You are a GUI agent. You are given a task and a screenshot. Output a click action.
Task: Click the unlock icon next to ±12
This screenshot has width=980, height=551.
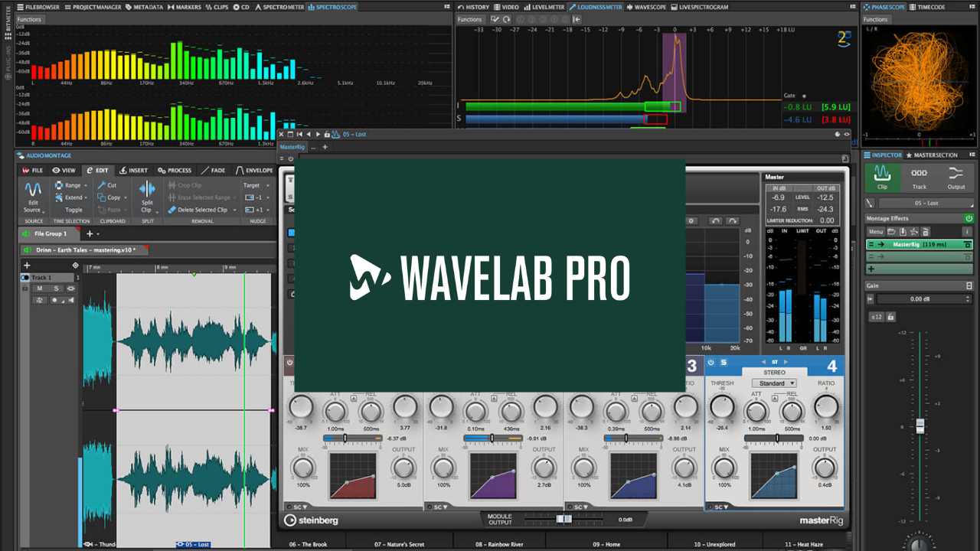pyautogui.click(x=890, y=317)
